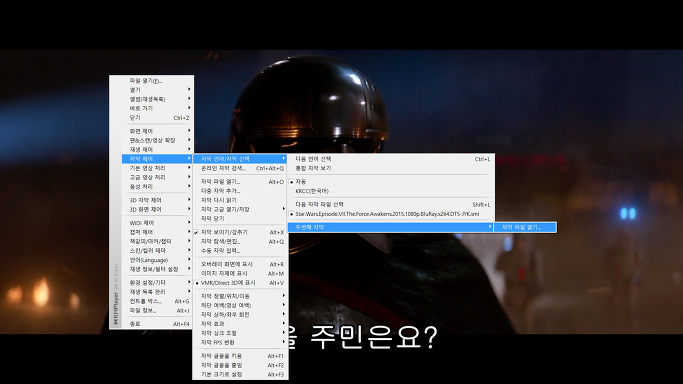Open '음성 처리' submenu
The width and height of the screenshot is (683, 384).
click(x=157, y=186)
